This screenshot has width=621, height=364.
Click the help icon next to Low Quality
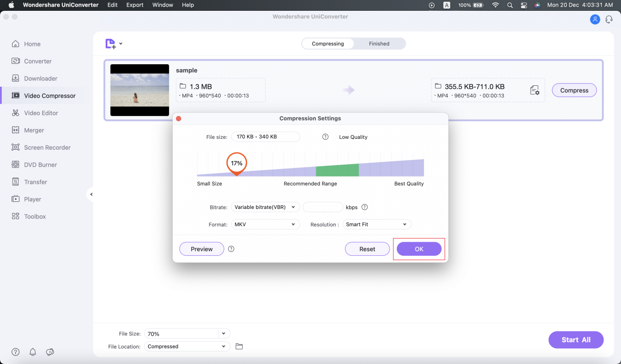tap(325, 137)
